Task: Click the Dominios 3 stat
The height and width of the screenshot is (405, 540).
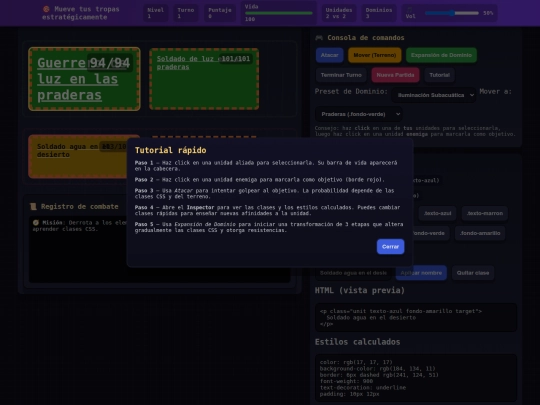Action: coord(379,13)
